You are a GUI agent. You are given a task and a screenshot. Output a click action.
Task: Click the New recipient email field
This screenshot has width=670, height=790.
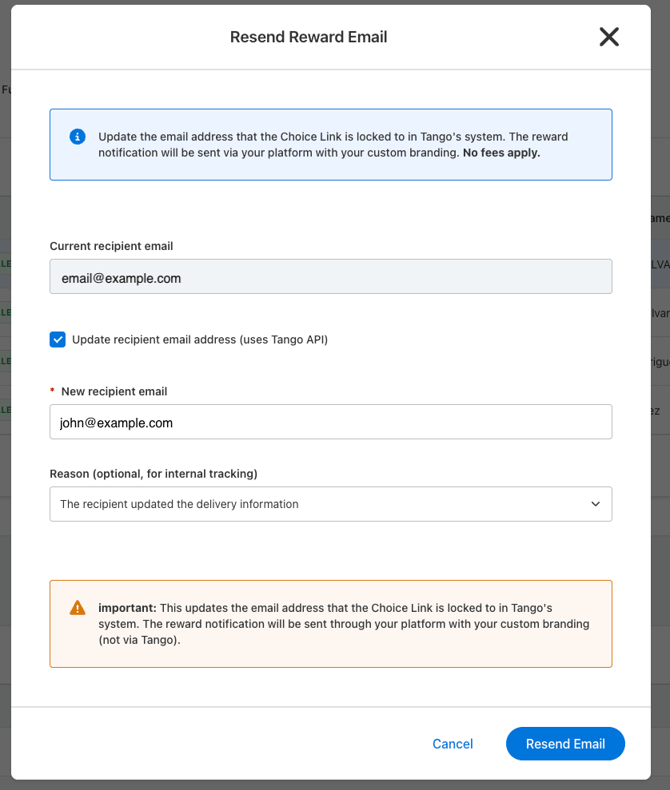330,422
